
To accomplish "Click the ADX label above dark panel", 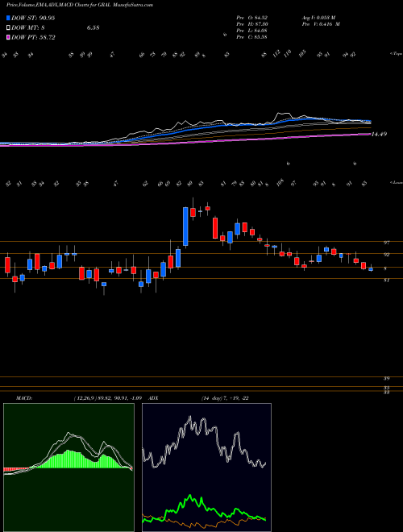I will [x=153, y=398].
